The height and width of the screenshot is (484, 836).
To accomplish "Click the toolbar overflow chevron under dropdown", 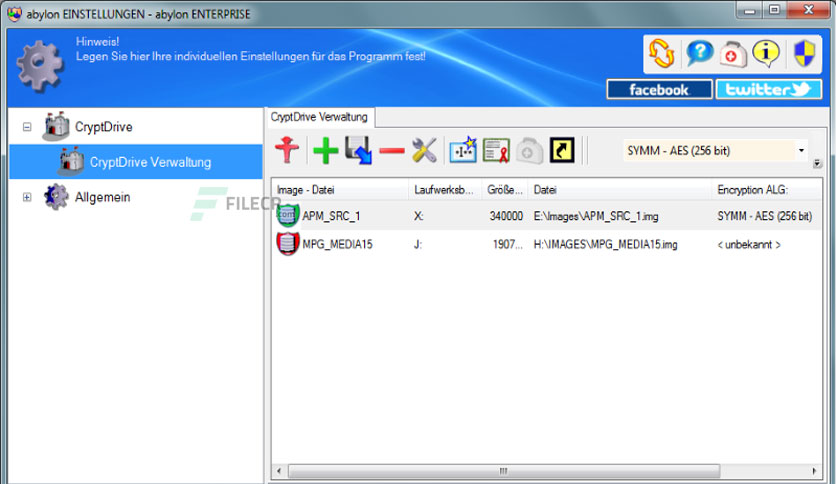I will click(x=817, y=164).
